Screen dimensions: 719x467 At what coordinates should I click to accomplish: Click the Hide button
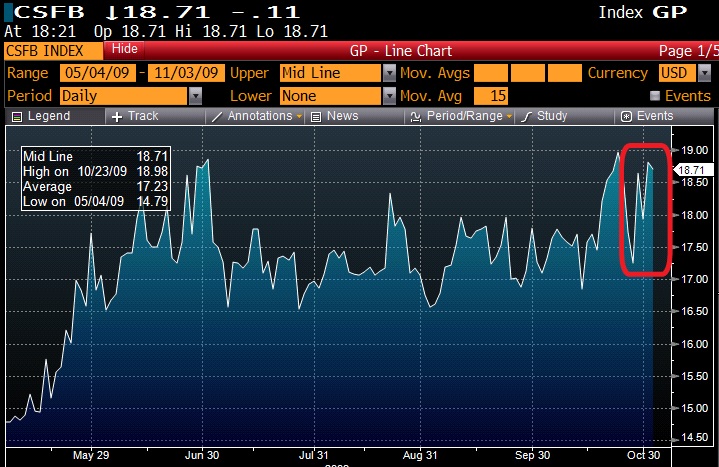point(125,49)
